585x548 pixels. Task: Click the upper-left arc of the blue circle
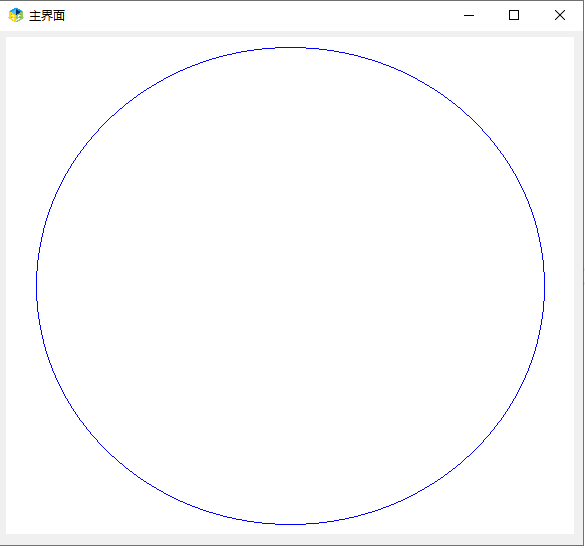point(111,118)
